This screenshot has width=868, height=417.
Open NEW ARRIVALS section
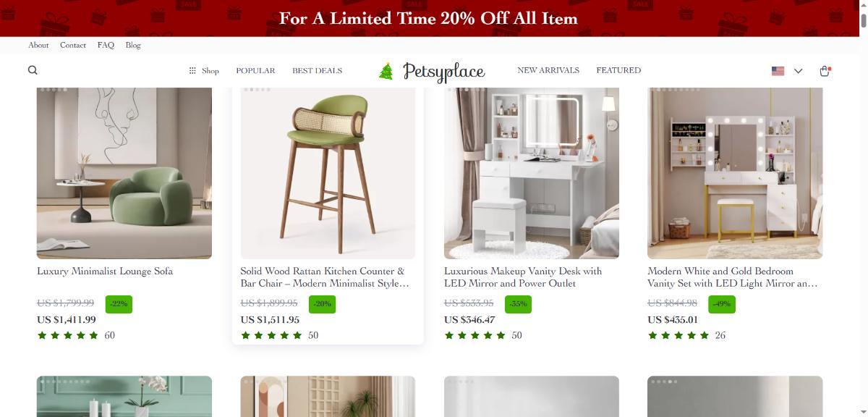click(548, 70)
